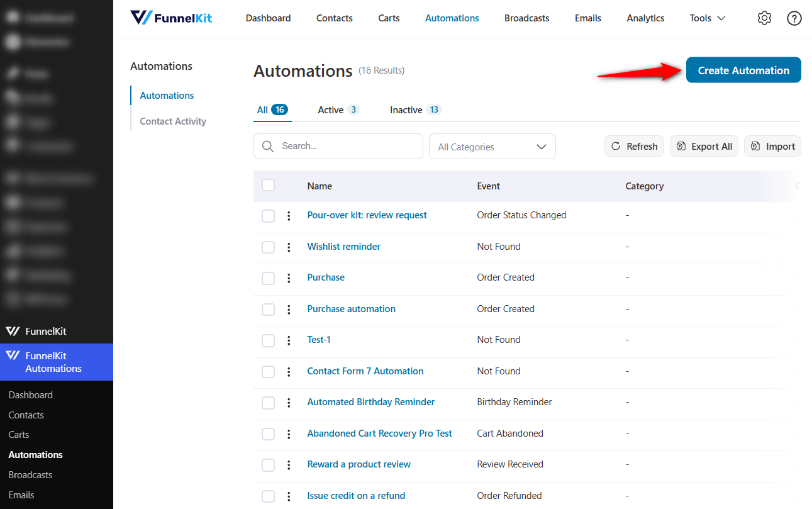Open the three-dot menu for Reward a product review
812x509 pixels.
click(x=289, y=465)
